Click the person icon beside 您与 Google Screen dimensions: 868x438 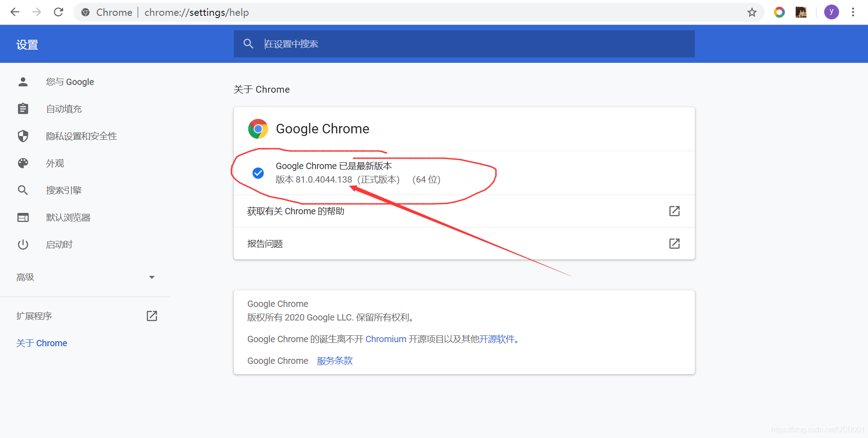23,82
